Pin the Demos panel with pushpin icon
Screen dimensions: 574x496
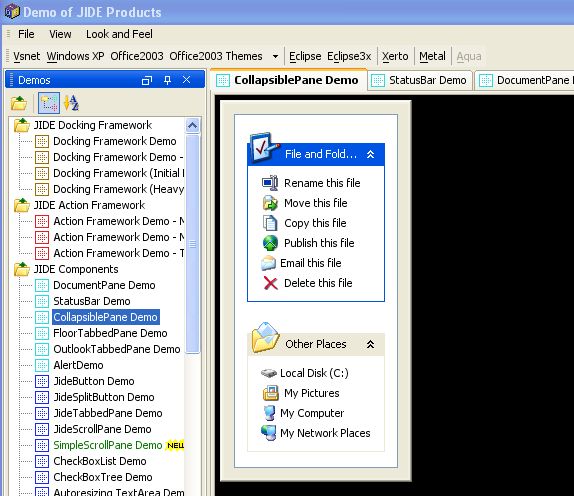[x=167, y=80]
